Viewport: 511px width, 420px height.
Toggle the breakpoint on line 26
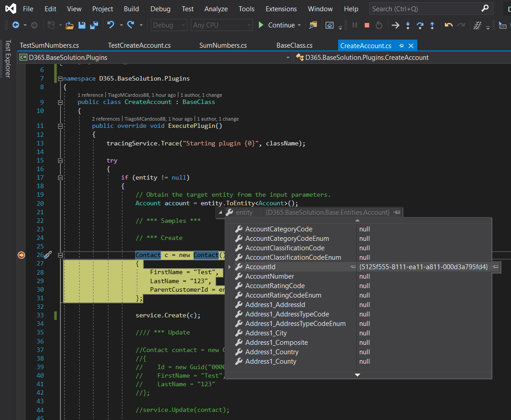pyautogui.click(x=21, y=255)
